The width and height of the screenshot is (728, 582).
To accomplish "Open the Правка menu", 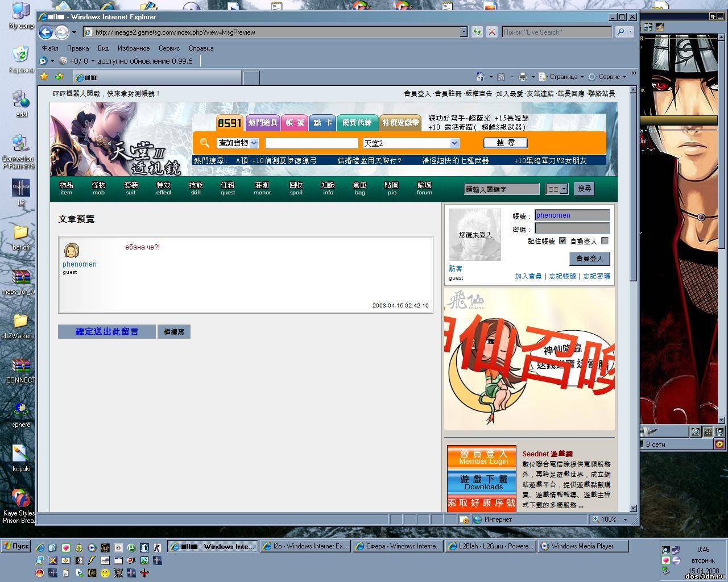I will 78,48.
